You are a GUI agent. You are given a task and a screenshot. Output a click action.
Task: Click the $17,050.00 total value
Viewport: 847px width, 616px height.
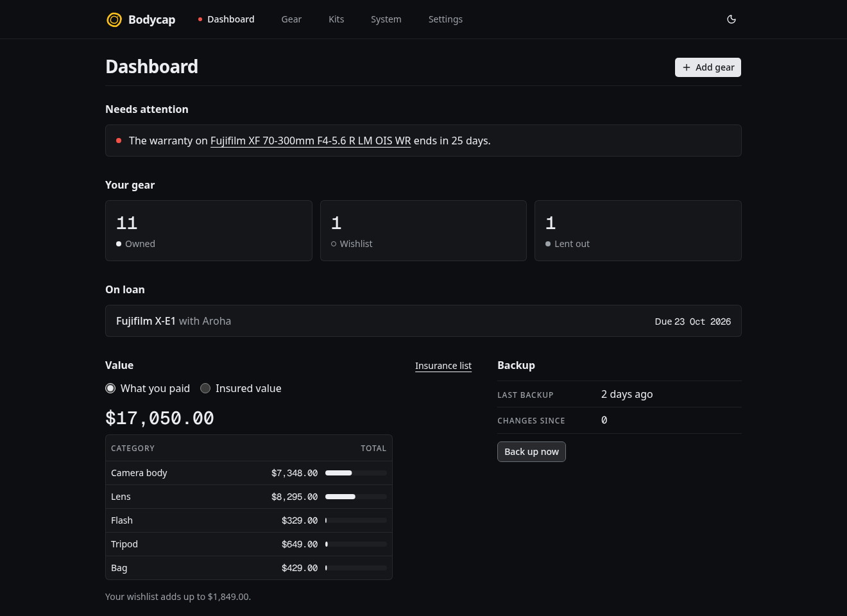160,418
